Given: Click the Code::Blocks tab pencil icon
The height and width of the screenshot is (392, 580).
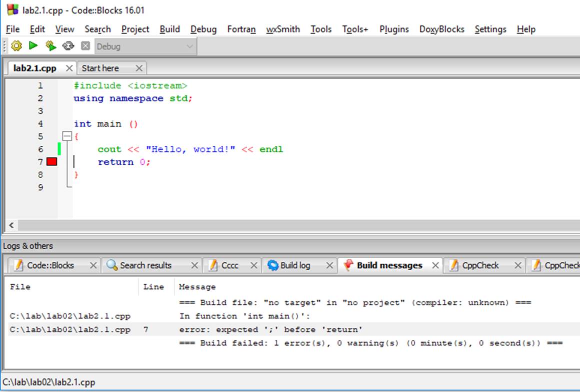Looking at the screenshot, I should 18,265.
